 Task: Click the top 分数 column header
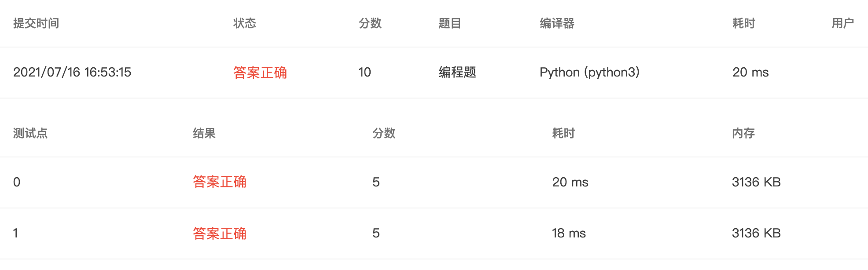pos(370,23)
